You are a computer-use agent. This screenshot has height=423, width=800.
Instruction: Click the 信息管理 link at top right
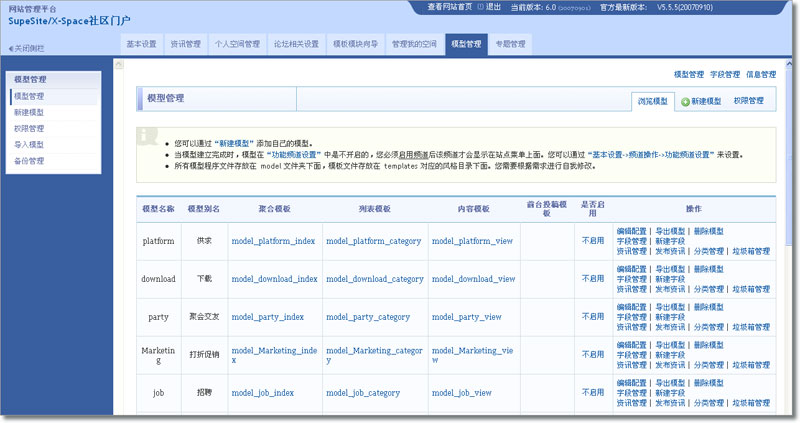click(761, 74)
